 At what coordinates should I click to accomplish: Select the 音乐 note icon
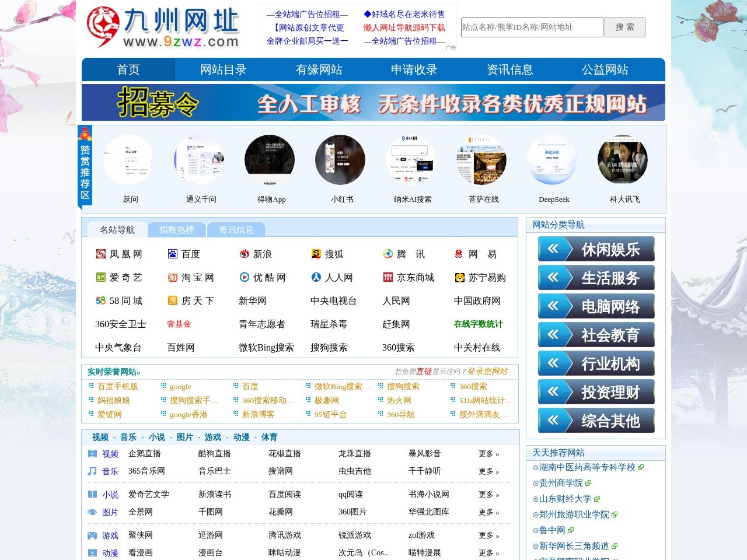93,471
